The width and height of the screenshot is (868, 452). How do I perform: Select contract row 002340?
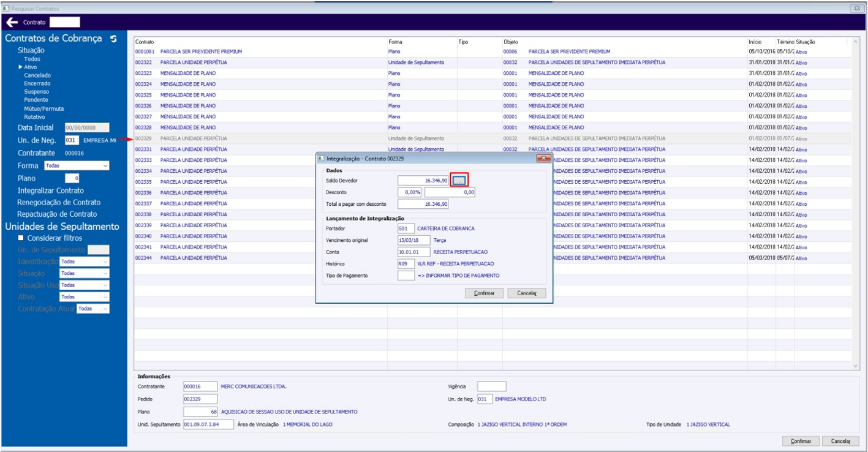(493, 236)
